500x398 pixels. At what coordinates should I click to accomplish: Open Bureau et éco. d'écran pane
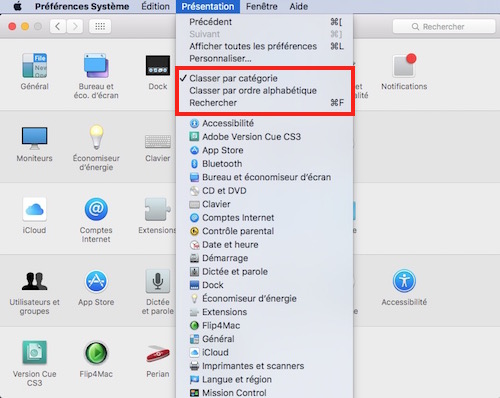click(96, 66)
